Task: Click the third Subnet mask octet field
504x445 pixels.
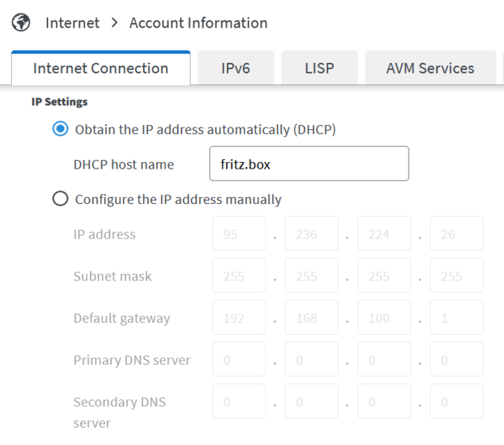Action: [384, 276]
